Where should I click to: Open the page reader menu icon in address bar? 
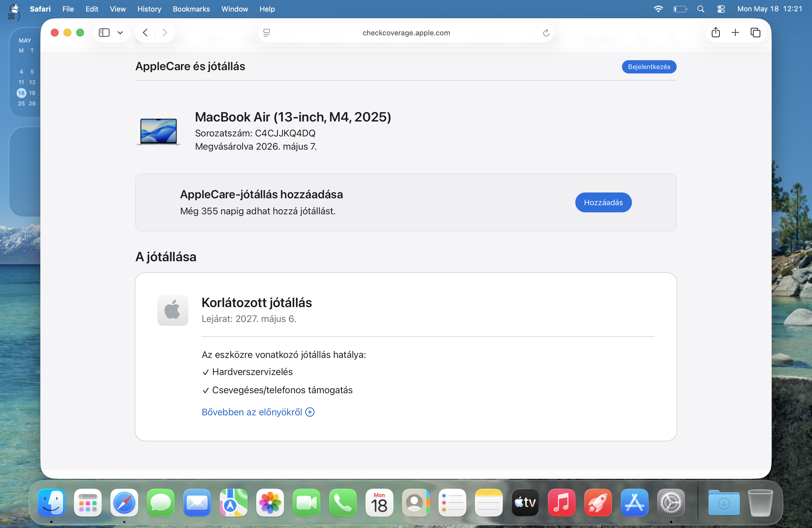pyautogui.click(x=267, y=33)
